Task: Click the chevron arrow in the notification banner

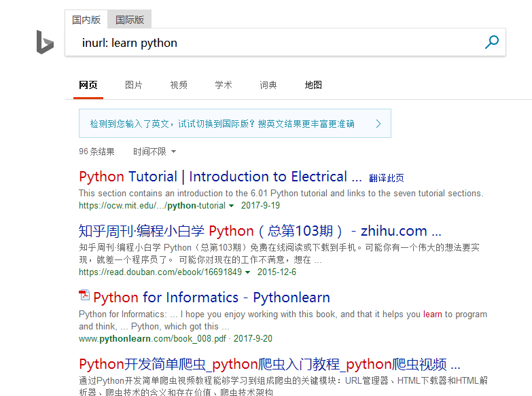Action: pyautogui.click(x=378, y=124)
